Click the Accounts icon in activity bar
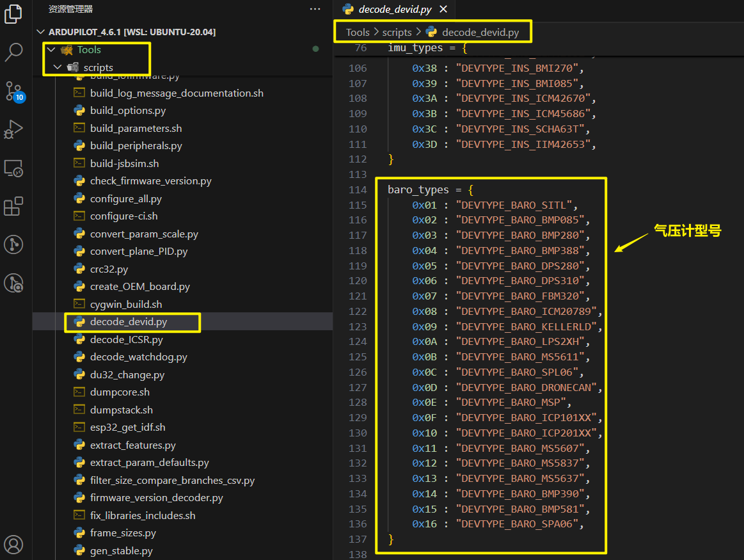This screenshot has height=560, width=744. pos(13,544)
